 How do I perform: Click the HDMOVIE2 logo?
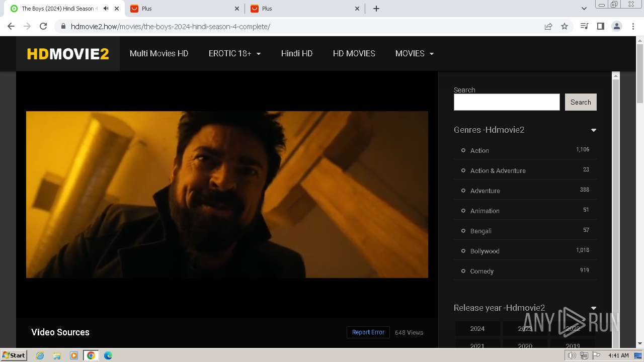point(68,54)
